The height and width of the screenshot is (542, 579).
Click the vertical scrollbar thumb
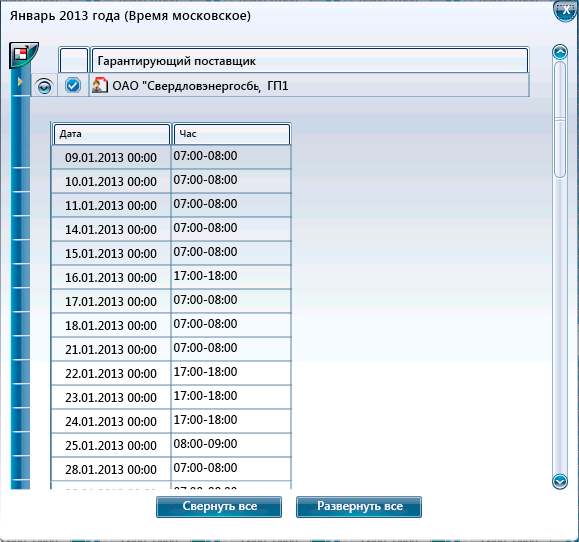[560, 119]
